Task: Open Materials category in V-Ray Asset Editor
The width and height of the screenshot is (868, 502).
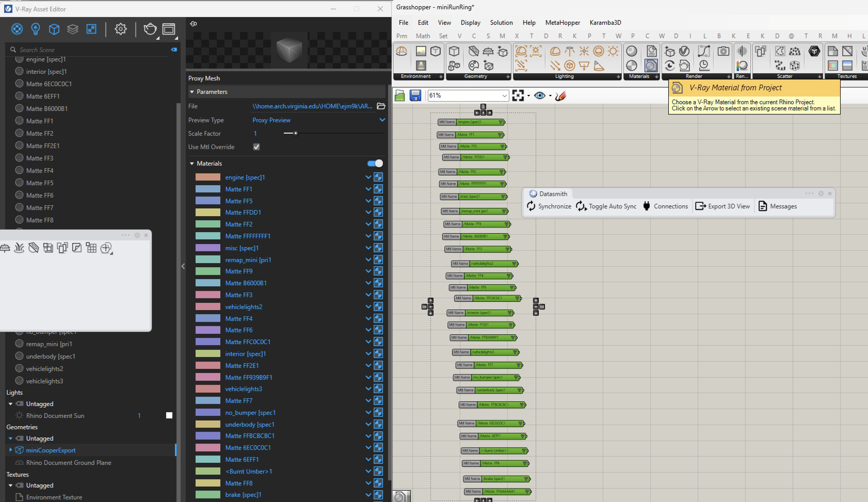Action: pyautogui.click(x=17, y=29)
